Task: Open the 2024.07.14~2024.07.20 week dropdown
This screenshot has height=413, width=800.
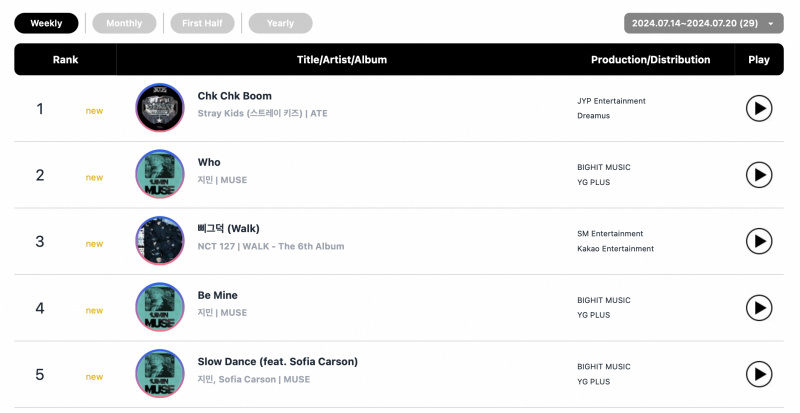Action: coord(704,23)
